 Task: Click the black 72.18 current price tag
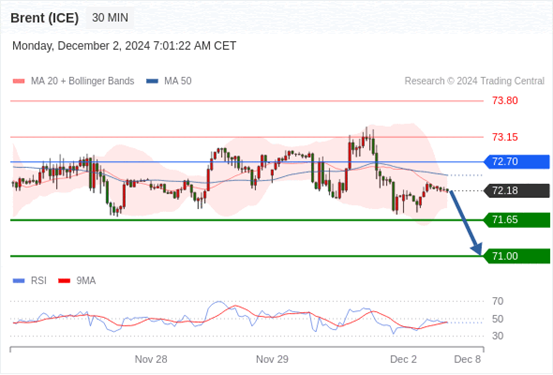[x=517, y=191]
